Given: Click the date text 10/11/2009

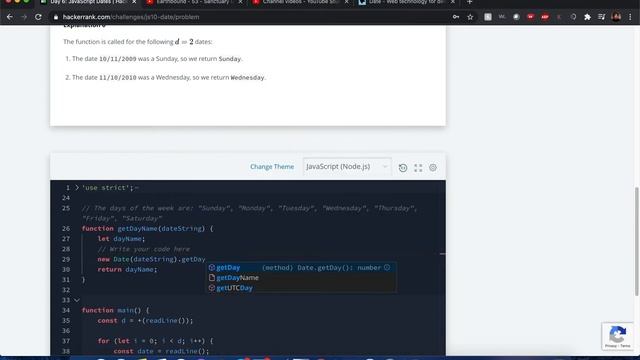Looking at the screenshot, I should tap(118, 59).
